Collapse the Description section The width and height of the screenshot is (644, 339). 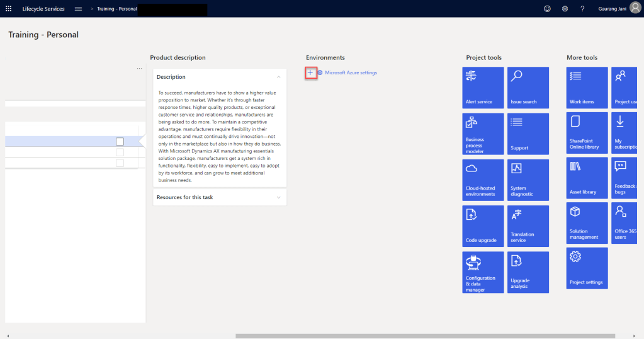(278, 77)
